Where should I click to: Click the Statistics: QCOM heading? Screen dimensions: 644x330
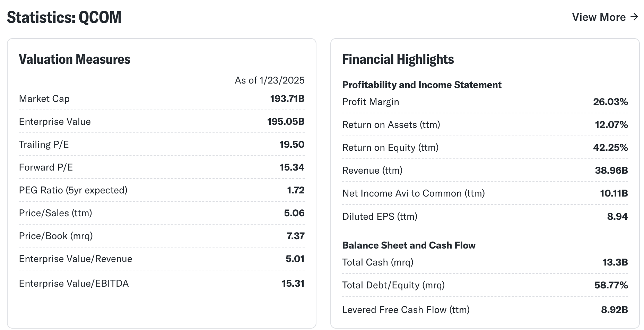click(x=64, y=17)
